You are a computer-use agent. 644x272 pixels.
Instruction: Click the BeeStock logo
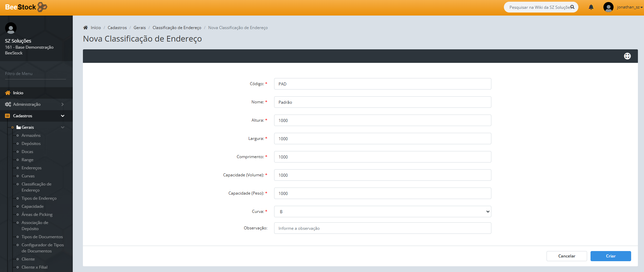click(26, 7)
